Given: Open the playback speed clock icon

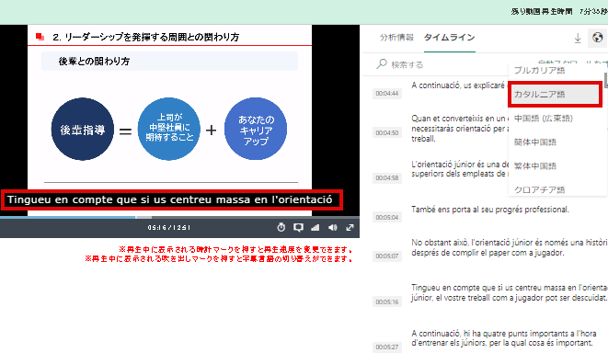Looking at the screenshot, I should pos(281,228).
